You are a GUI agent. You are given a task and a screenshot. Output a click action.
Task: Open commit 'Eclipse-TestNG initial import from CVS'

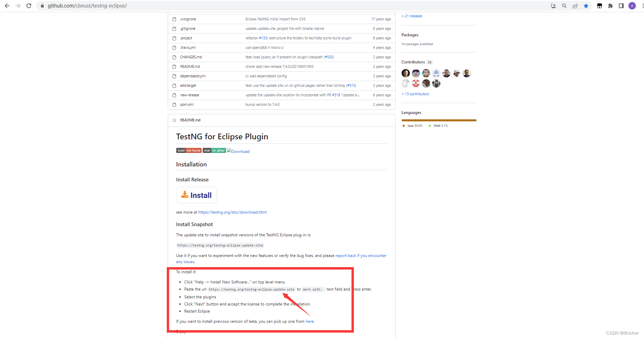[276, 19]
